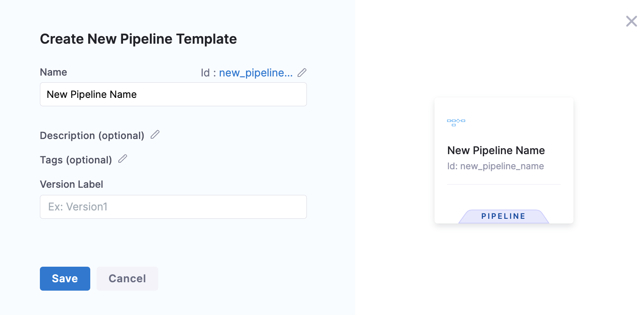Select the New Pipeline Name preview card title

coord(496,150)
